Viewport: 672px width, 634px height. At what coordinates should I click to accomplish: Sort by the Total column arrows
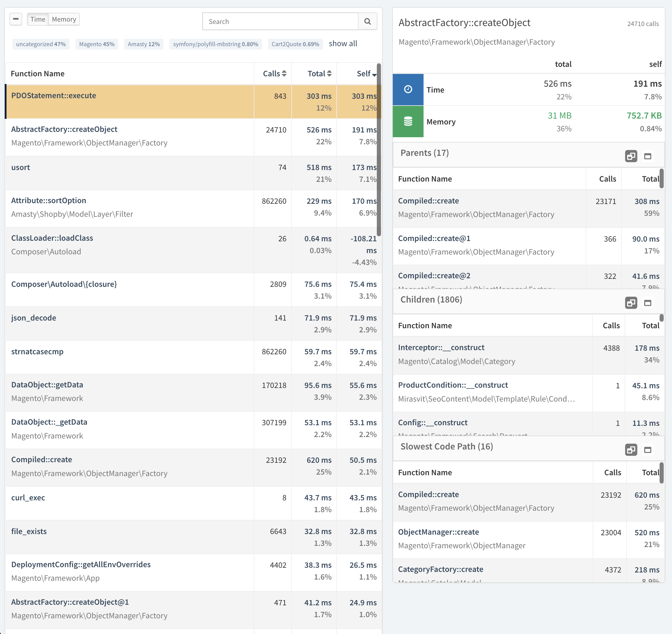(x=329, y=74)
